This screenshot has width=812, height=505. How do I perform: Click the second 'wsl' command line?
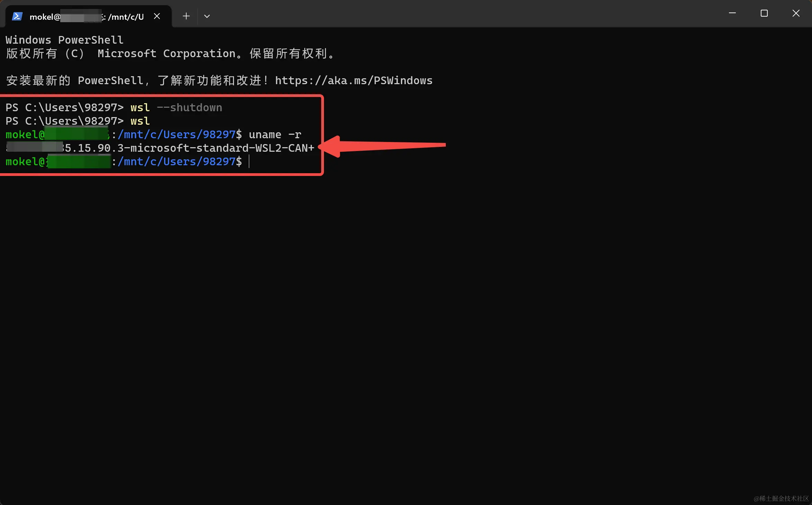click(140, 121)
